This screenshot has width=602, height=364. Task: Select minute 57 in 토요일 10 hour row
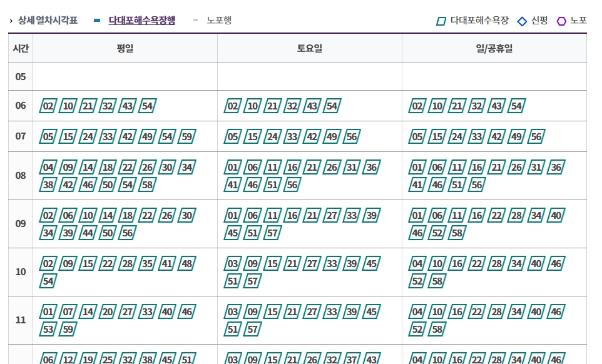click(253, 281)
